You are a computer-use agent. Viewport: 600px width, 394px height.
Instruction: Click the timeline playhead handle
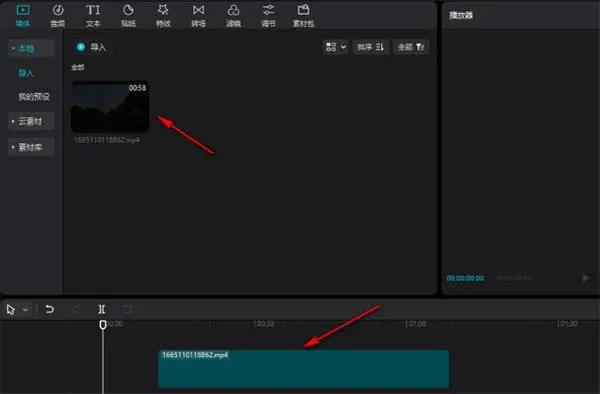pos(103,325)
